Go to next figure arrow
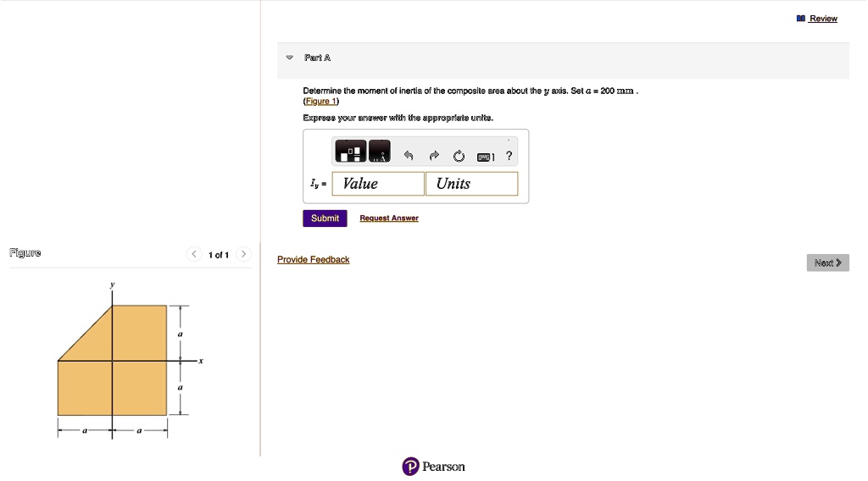868x481 pixels. click(243, 254)
